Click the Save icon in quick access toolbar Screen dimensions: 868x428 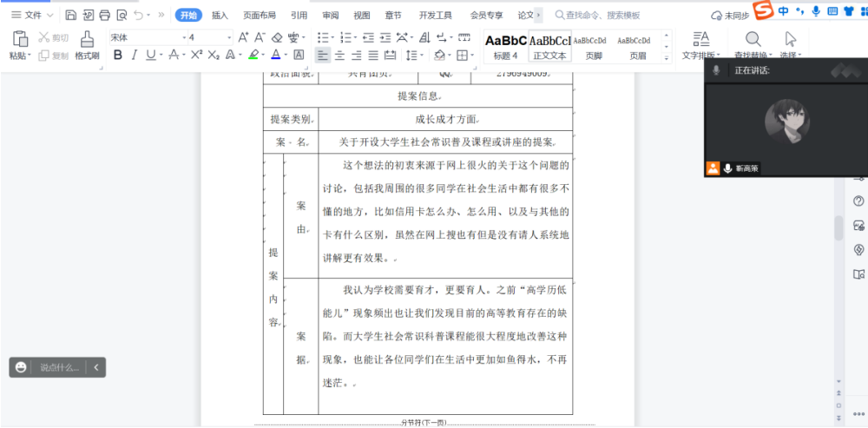click(71, 15)
